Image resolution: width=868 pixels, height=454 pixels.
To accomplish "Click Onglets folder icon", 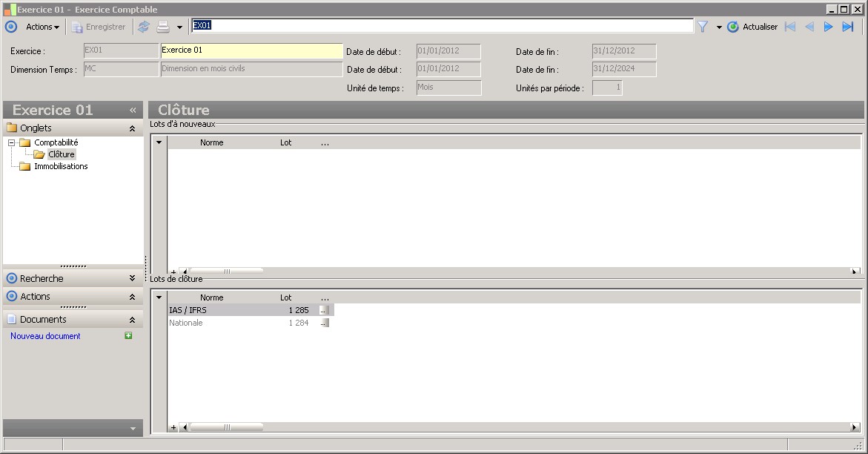I will point(12,128).
